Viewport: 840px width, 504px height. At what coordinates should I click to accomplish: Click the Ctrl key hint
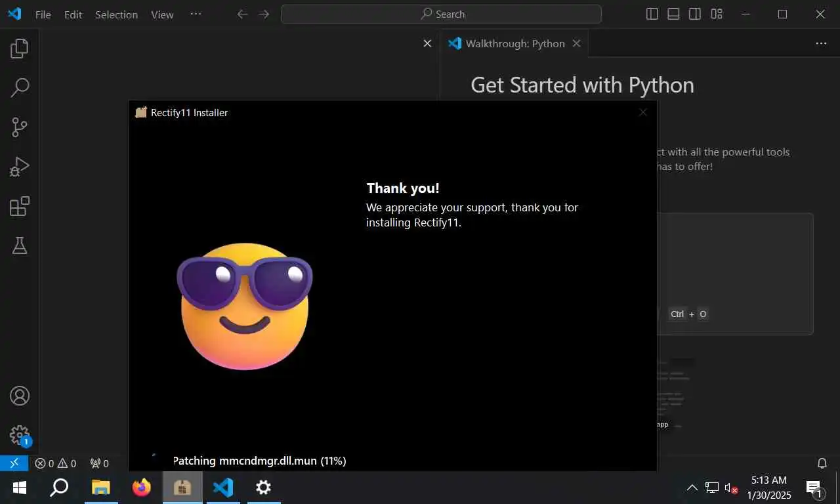coord(677,314)
